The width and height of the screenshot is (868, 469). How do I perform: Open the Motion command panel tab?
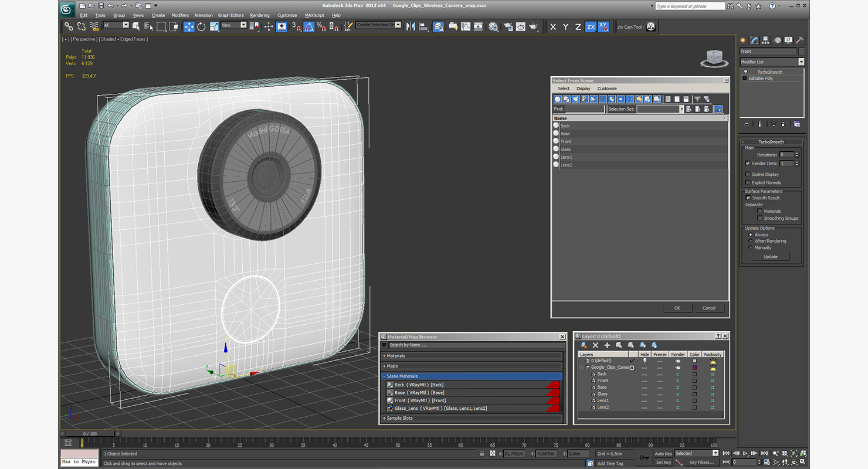coord(777,40)
